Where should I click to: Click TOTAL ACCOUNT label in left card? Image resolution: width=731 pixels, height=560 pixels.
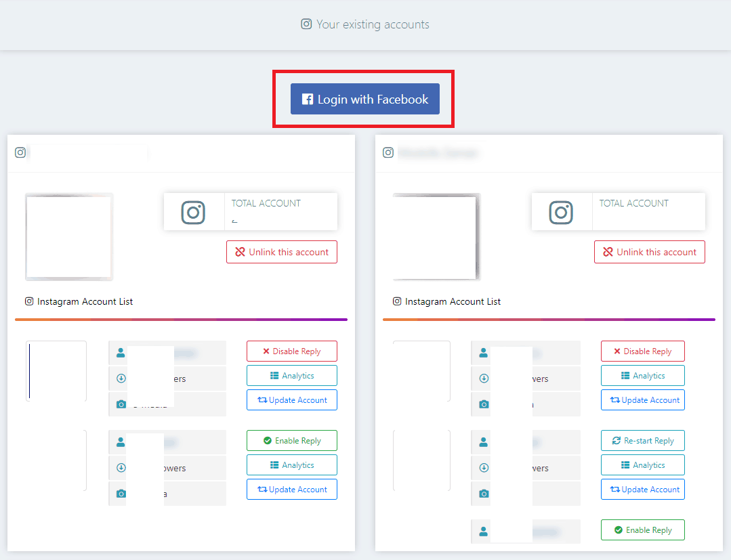point(266,203)
